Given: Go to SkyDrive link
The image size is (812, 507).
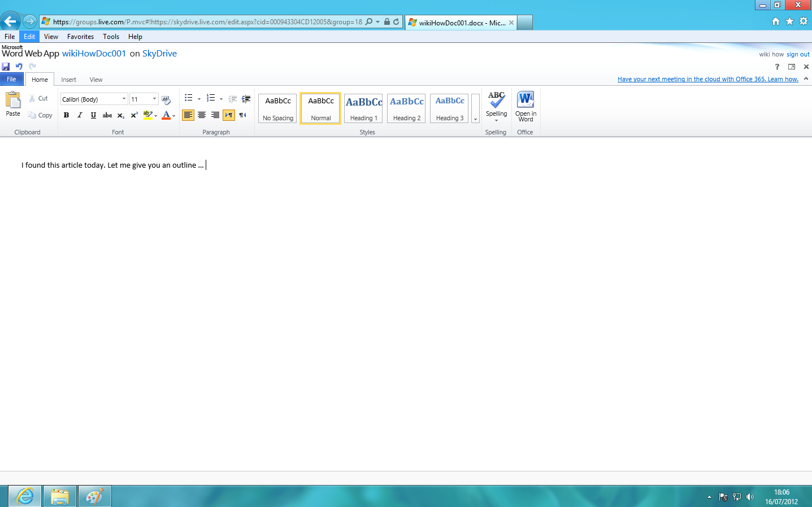Looking at the screenshot, I should tap(159, 54).
